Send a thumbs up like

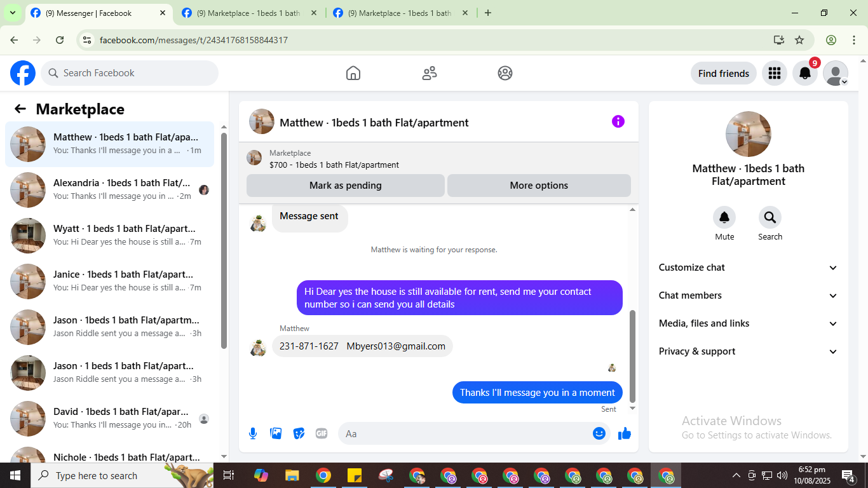(x=625, y=433)
